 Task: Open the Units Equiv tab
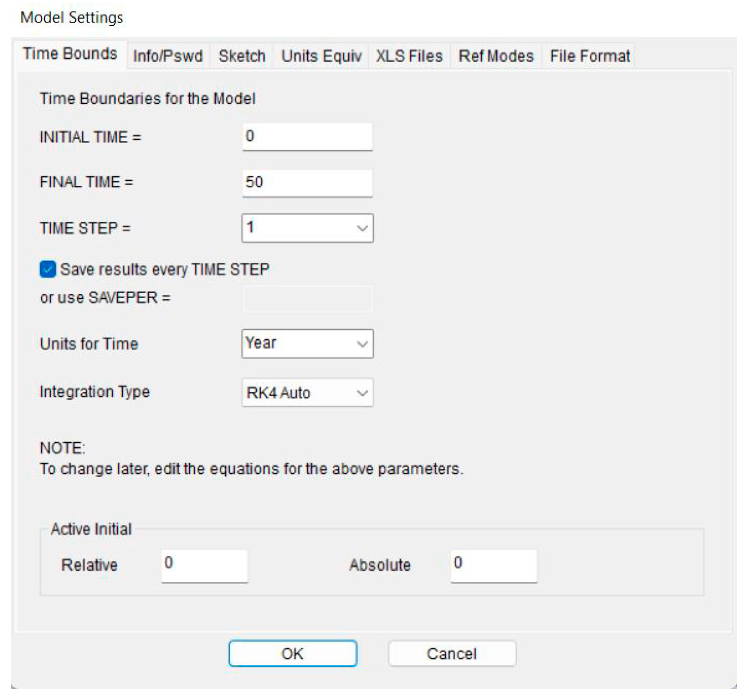tap(321, 56)
